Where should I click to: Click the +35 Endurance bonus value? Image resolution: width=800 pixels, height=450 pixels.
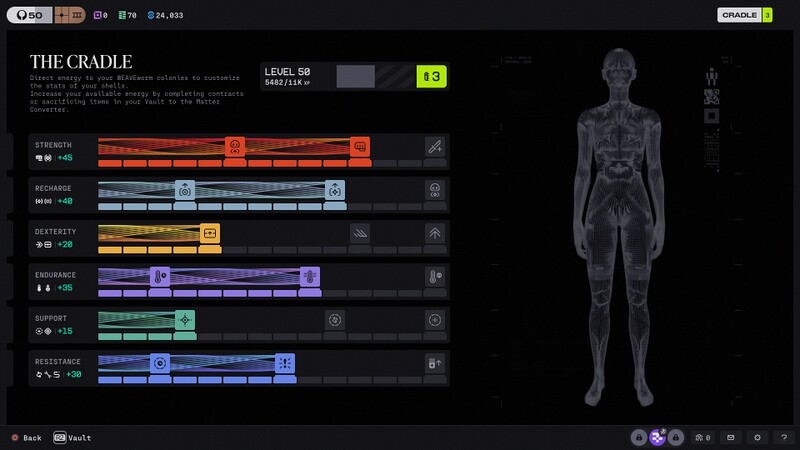coord(65,288)
